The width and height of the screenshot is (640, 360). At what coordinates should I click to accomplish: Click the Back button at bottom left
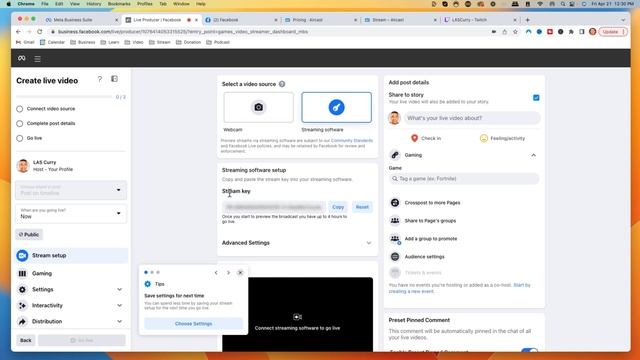coord(26,340)
